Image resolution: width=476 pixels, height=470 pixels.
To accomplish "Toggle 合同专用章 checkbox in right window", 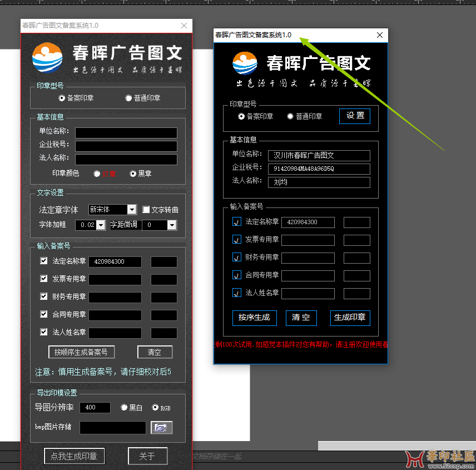I will [237, 275].
